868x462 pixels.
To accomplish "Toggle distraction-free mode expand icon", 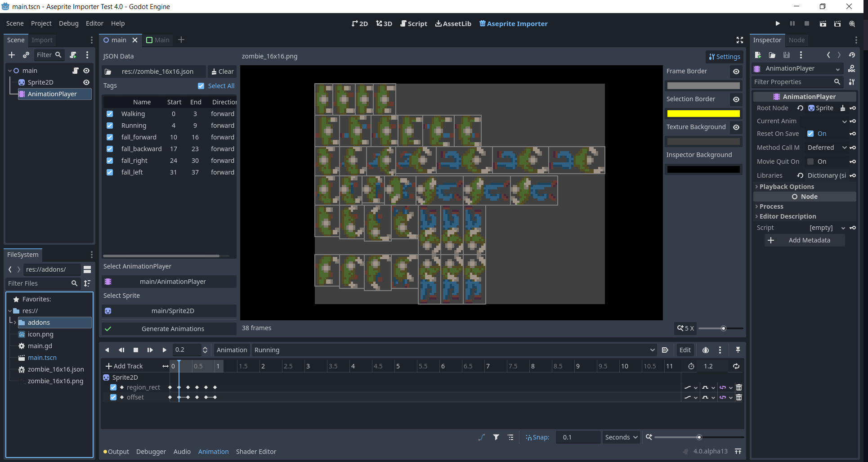I will (x=739, y=40).
